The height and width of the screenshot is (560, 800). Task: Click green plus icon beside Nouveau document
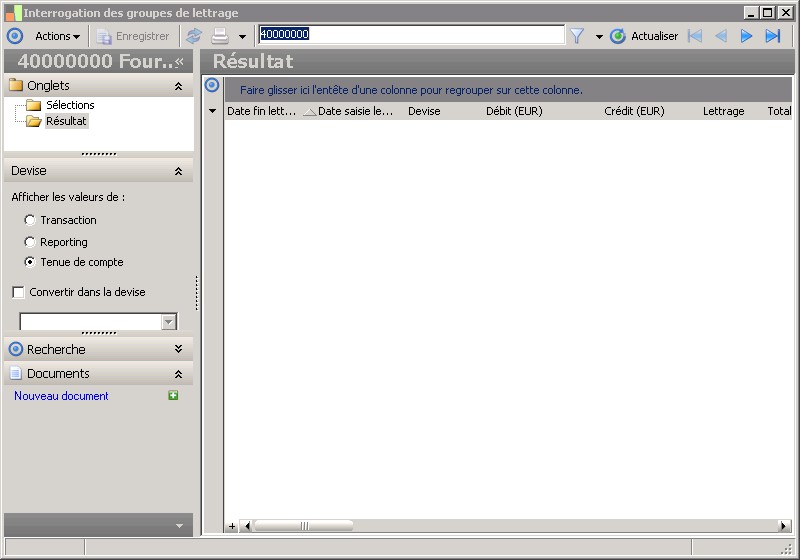(173, 395)
